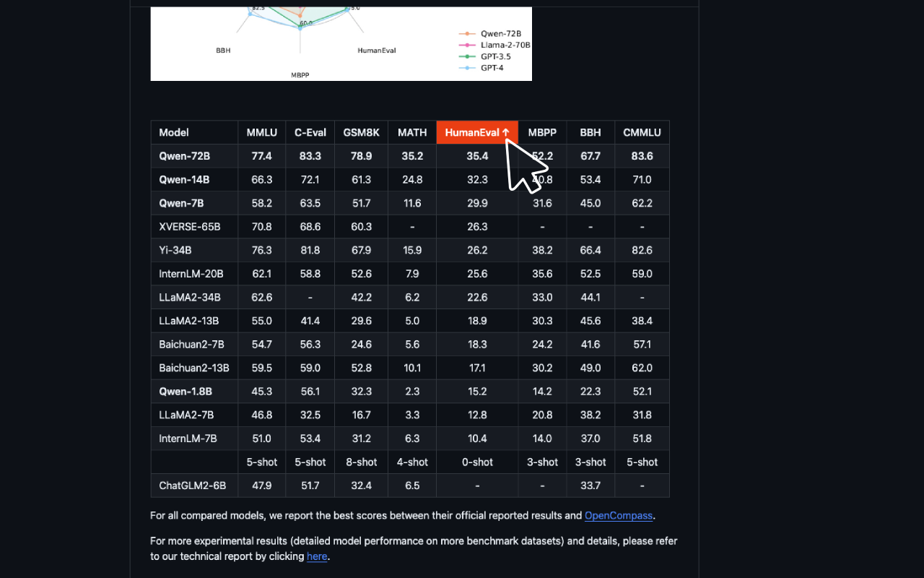Viewport: 924px width, 578px height.
Task: Select the ChatGLM2-6B row in the table
Action: point(193,486)
